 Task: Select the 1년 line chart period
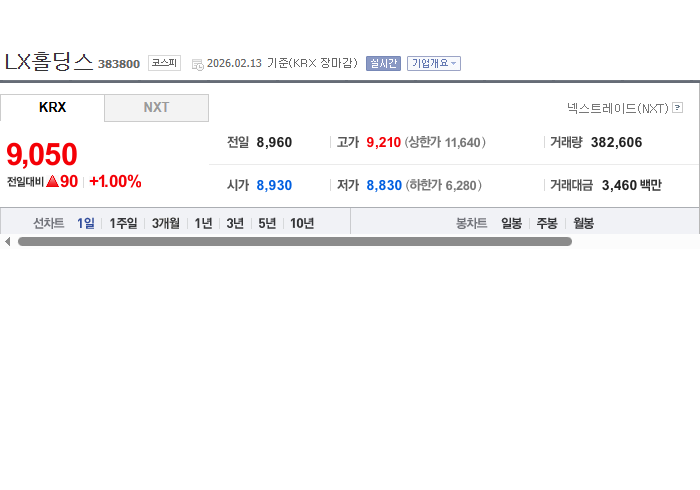pyautogui.click(x=203, y=223)
